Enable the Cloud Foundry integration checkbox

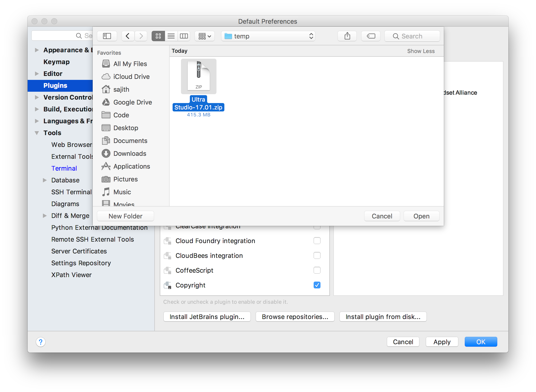click(317, 241)
